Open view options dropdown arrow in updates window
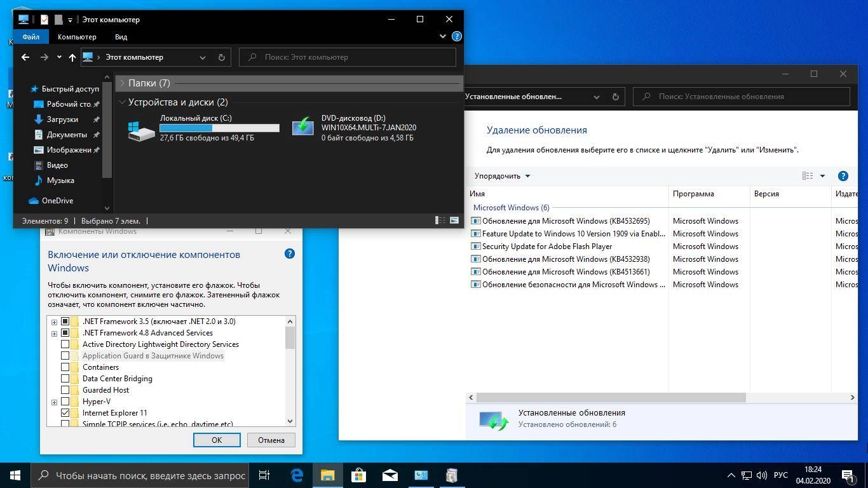Viewport: 868px width, 488px height. [822, 176]
